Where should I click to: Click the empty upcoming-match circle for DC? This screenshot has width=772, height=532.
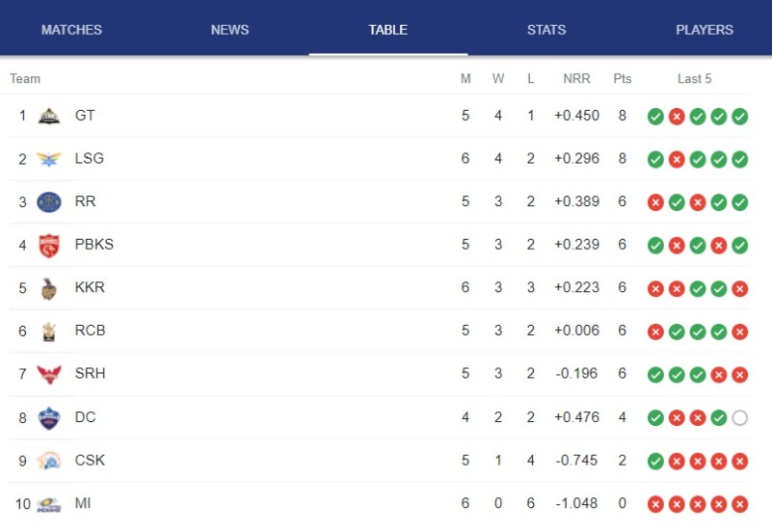pos(739,417)
